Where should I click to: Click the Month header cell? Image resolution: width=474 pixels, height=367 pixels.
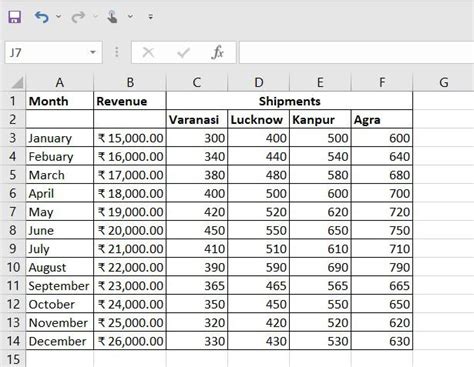tap(60, 101)
